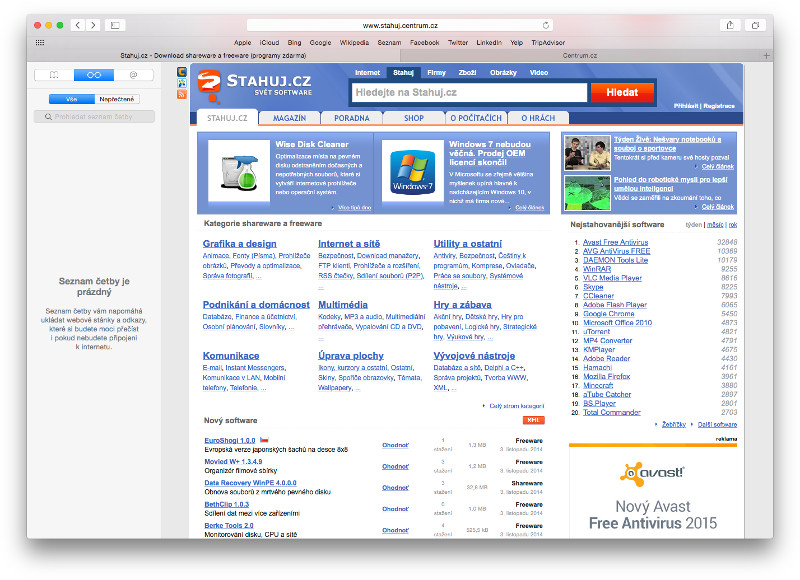This screenshot has width=800, height=580.
Task: Click the Hledejte na Stahuj.cz search box
Action: [x=469, y=92]
